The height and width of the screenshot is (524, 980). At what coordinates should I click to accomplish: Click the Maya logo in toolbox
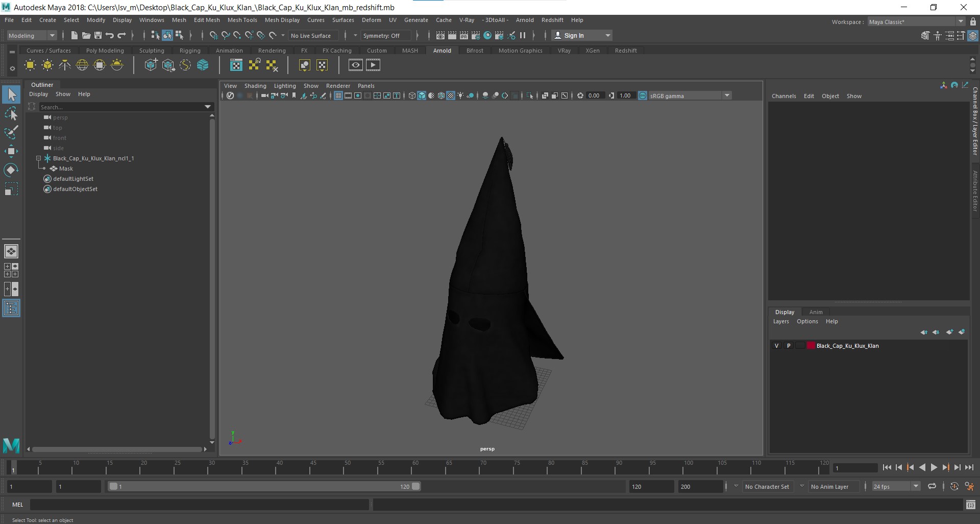11,446
